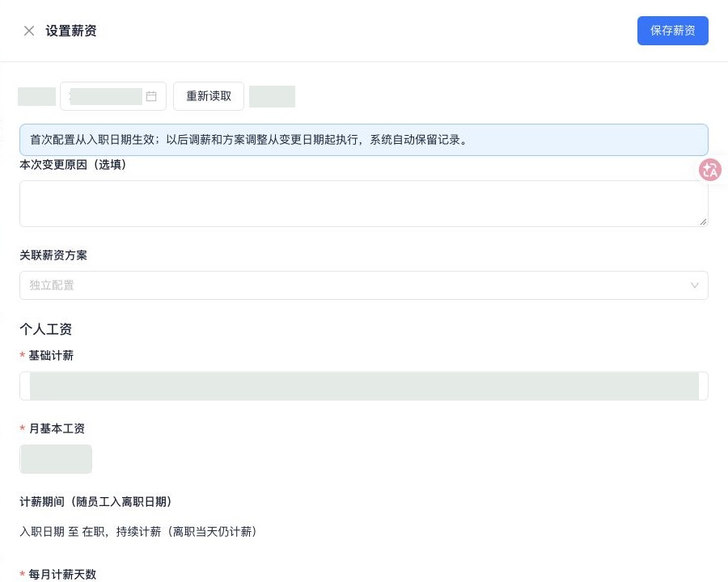The height and width of the screenshot is (582, 728).
Task: Click the 重新读取 button
Action: click(209, 96)
